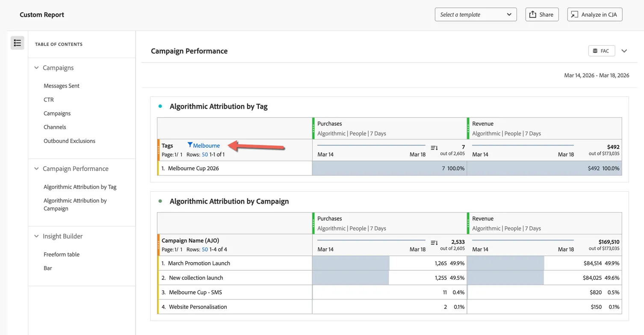Click the blue dot beside Attribution by Tag
644x335 pixels.
point(160,106)
